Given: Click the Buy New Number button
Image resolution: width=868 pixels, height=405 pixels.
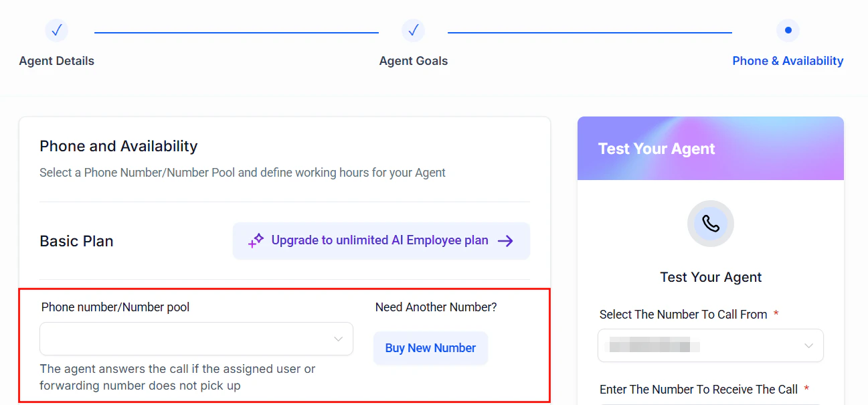Looking at the screenshot, I should pos(430,347).
